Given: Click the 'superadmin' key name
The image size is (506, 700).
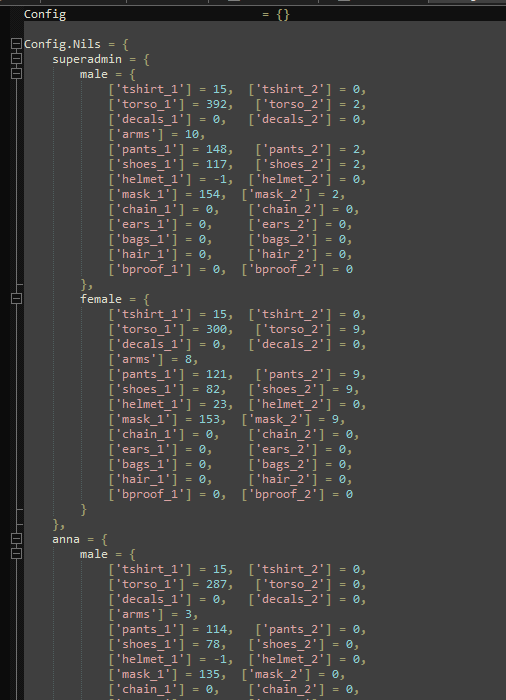Looking at the screenshot, I should pos(87,59).
